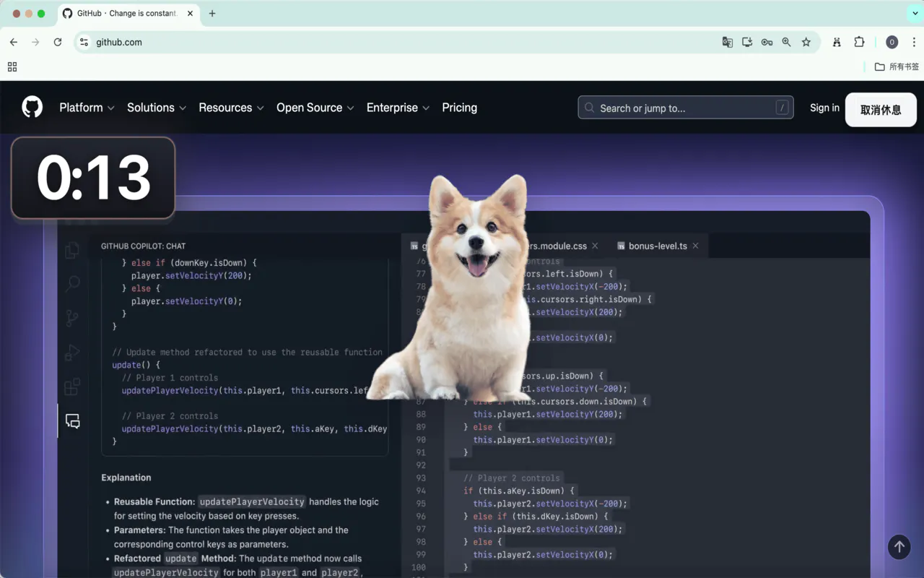
Task: Open the Pricing page
Action: (459, 108)
